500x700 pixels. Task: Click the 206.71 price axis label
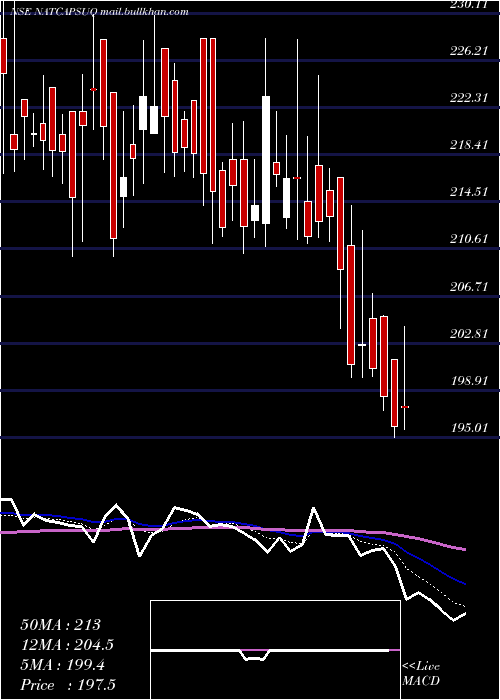coord(468,287)
